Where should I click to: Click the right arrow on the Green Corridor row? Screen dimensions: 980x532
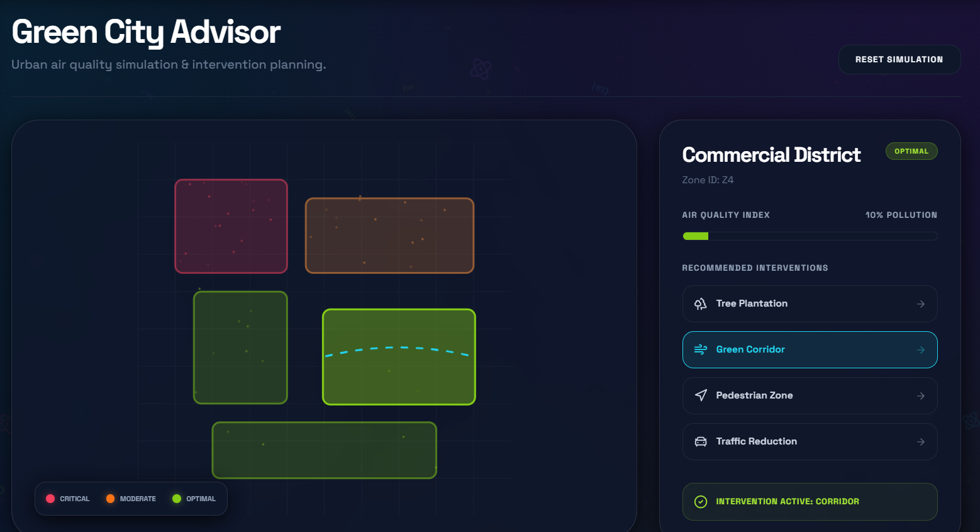coord(921,350)
